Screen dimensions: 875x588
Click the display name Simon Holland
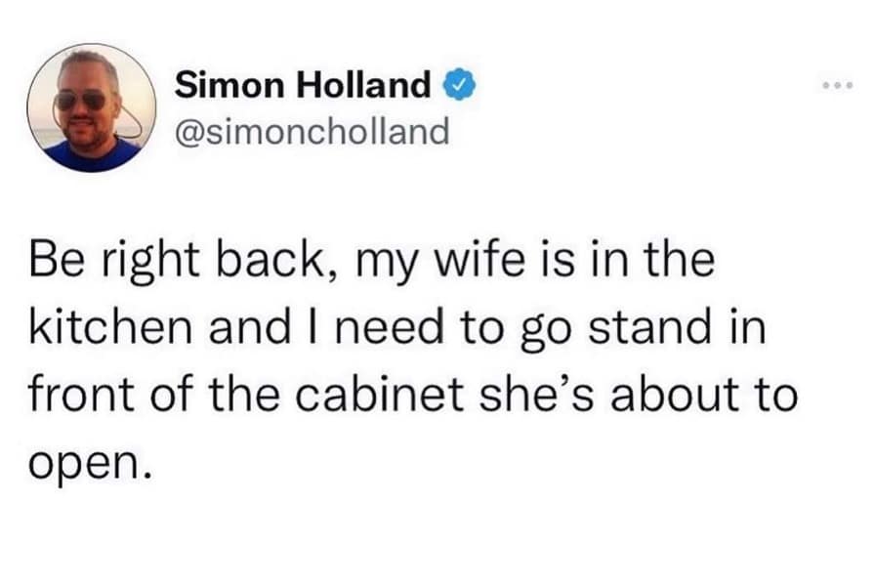coord(304,88)
